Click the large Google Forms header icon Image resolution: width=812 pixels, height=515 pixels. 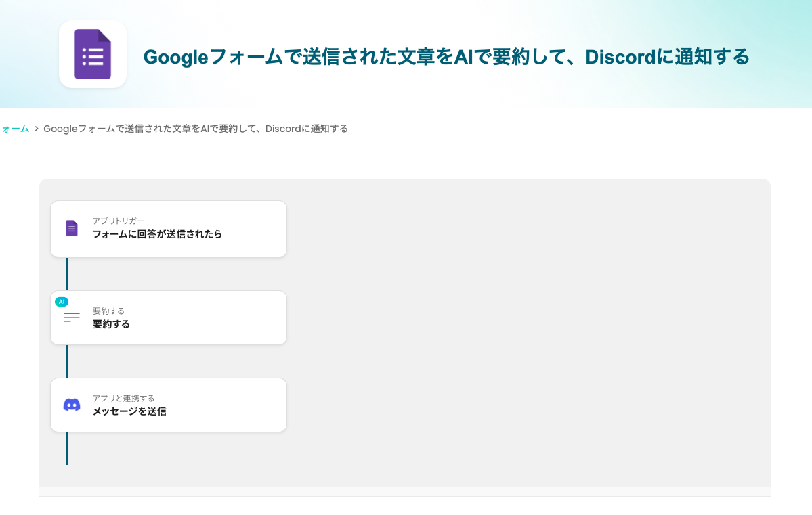(93, 54)
